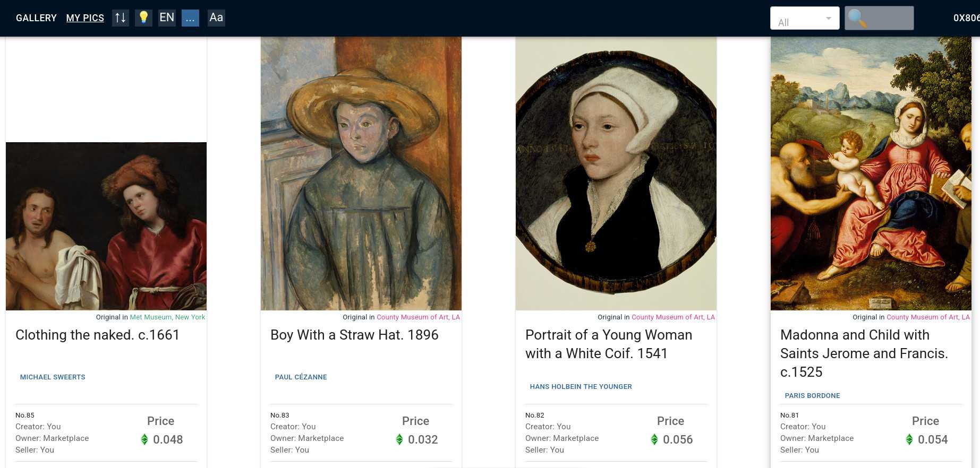Open the Clothing the naked painting thumbnail
The image size is (980, 468).
click(106, 226)
